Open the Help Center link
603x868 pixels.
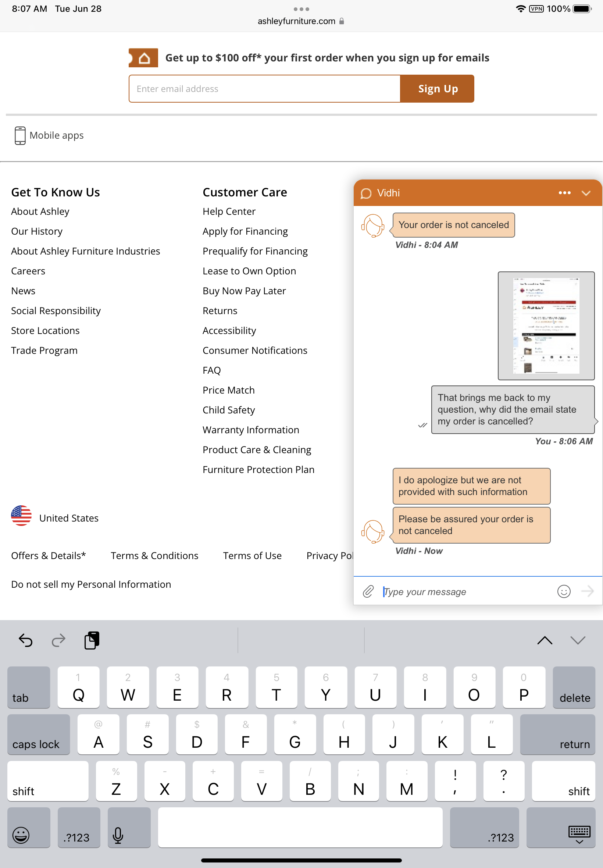(229, 211)
